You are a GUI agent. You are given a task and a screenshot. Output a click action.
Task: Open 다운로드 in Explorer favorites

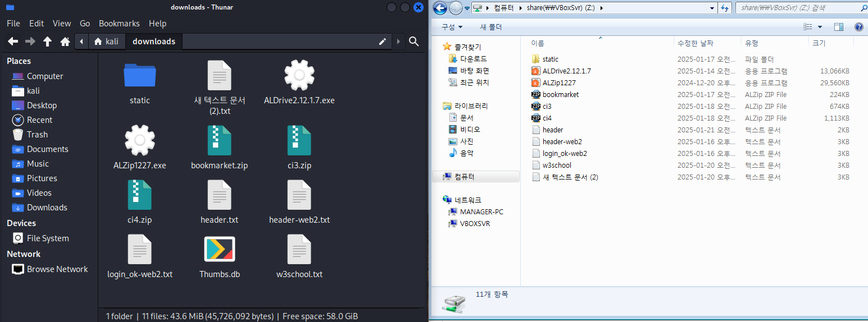pyautogui.click(x=467, y=59)
